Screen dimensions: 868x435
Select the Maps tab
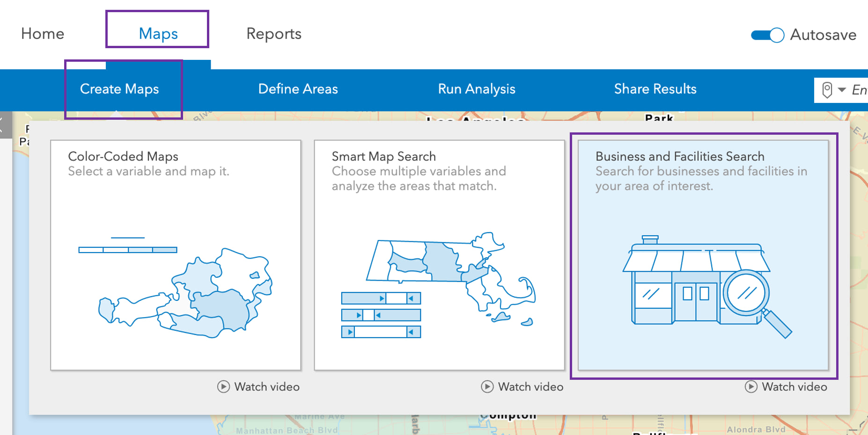158,34
